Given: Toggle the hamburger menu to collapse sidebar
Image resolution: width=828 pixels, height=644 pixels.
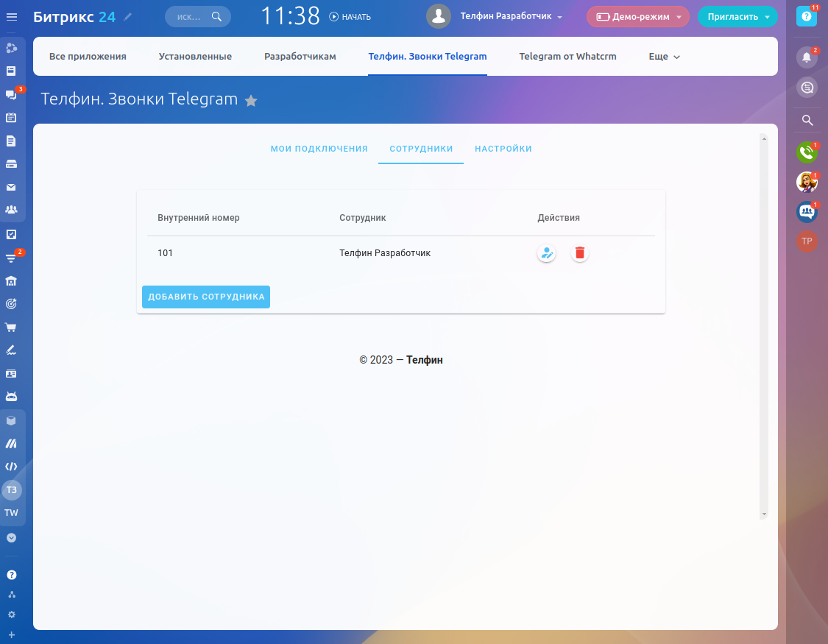Looking at the screenshot, I should pos(12,17).
